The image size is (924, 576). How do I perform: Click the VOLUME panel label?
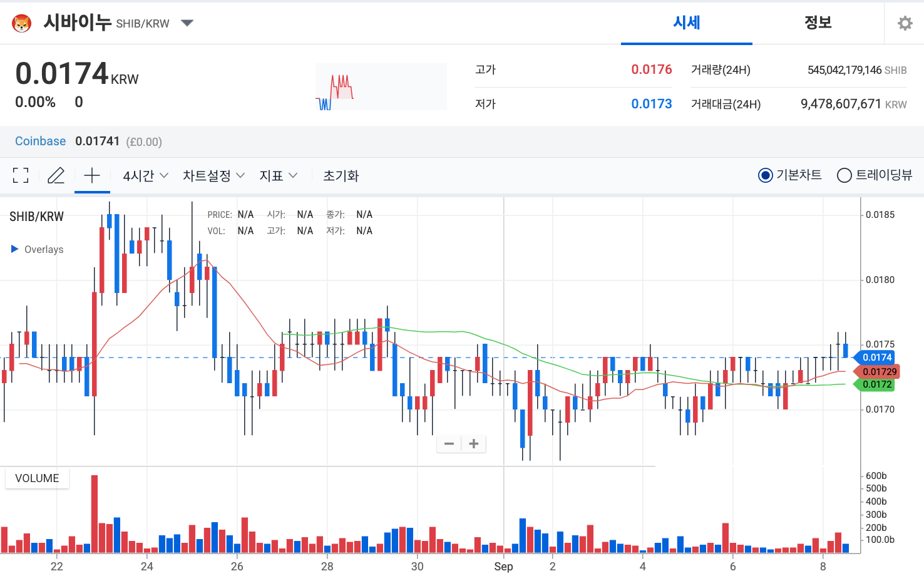coord(37,478)
